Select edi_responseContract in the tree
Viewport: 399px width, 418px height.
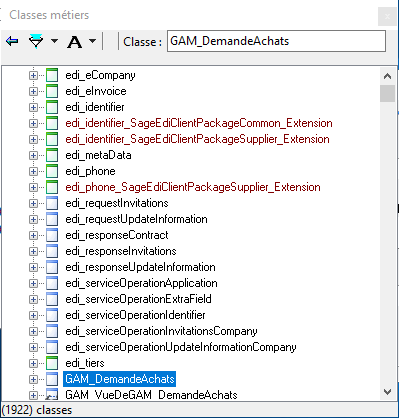[117, 235]
